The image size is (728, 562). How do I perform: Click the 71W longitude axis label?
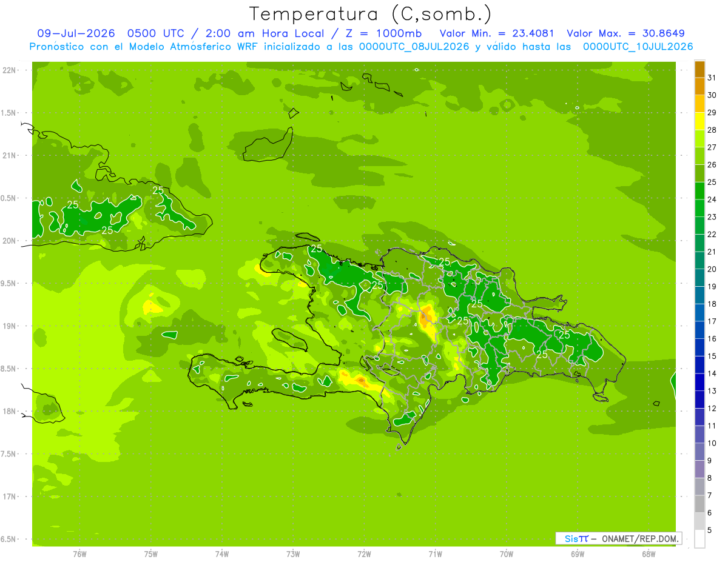click(x=435, y=554)
